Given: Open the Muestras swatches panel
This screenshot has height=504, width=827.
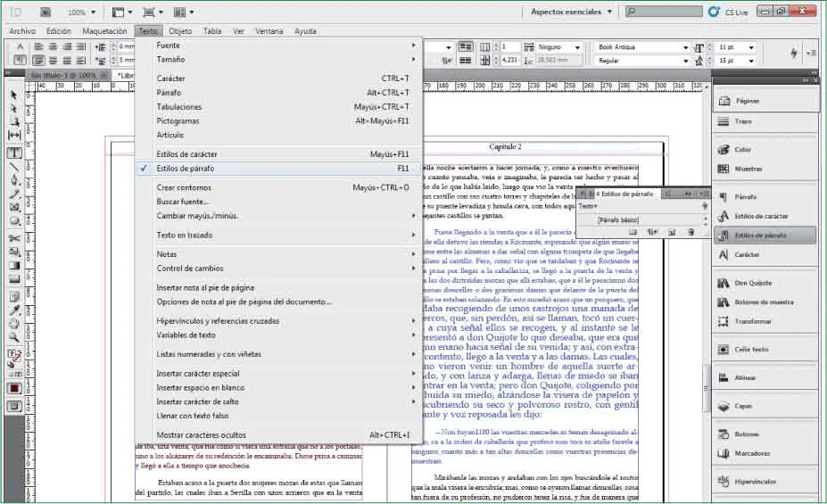Looking at the screenshot, I should click(x=748, y=169).
